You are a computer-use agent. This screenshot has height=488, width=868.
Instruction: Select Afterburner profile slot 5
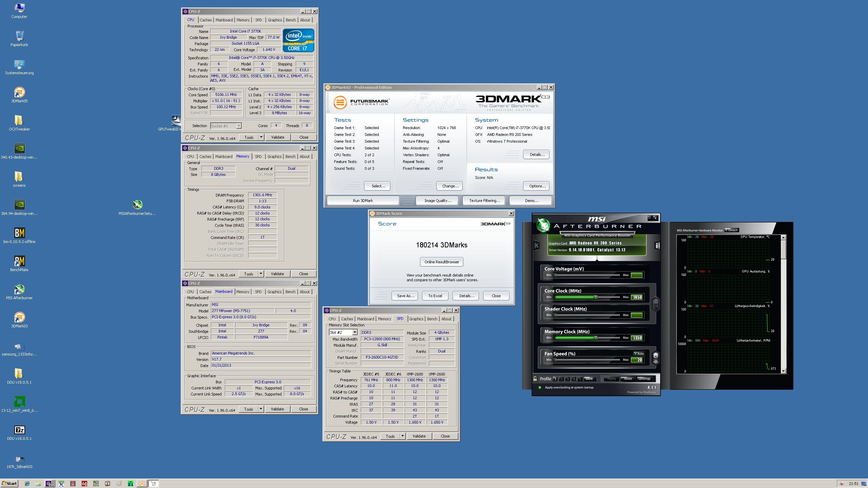(x=580, y=379)
